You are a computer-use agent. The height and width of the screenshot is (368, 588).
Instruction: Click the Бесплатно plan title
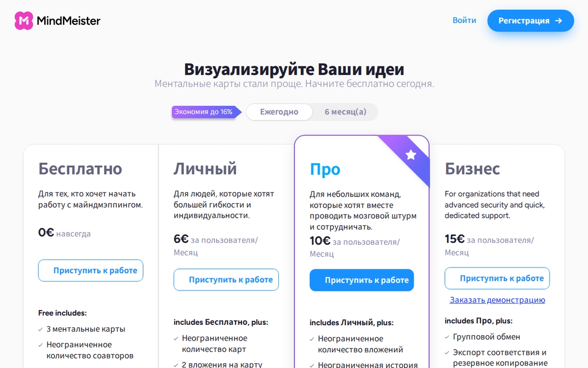coord(80,169)
